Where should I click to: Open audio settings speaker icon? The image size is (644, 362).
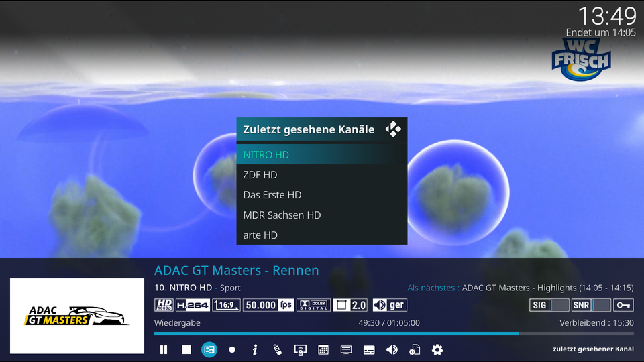pos(392,350)
